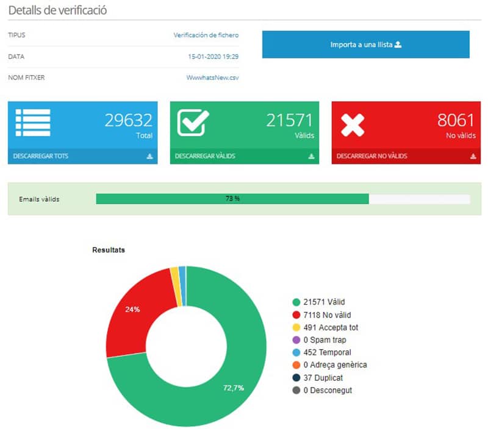Click the Emails vàlids label
The width and height of the screenshot is (488, 448).
click(39, 199)
